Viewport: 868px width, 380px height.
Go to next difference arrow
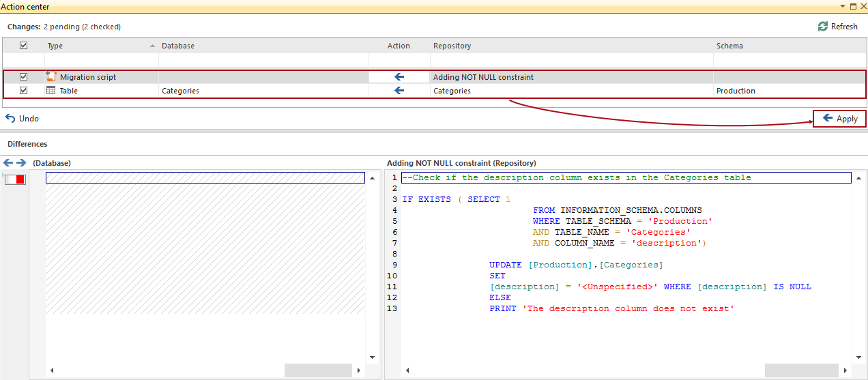(21, 163)
